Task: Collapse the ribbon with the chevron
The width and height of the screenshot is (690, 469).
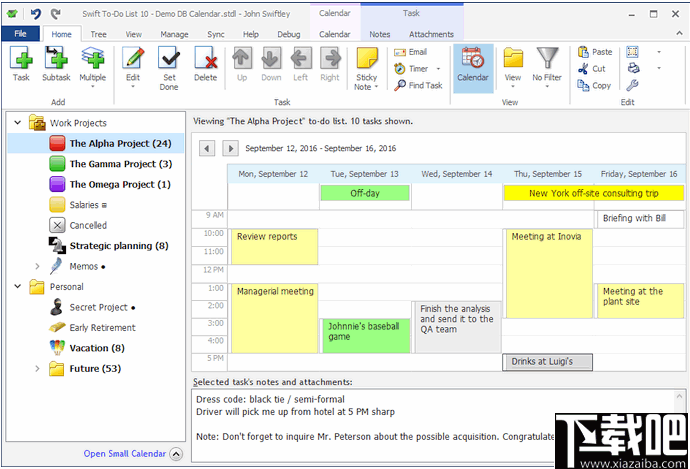Action: click(x=679, y=33)
